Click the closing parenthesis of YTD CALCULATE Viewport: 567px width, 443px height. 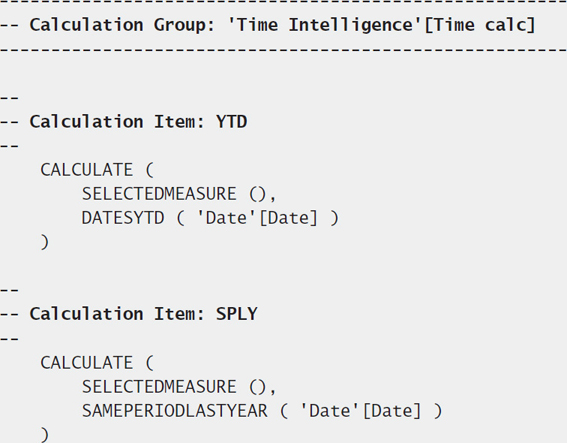pyautogui.click(x=44, y=242)
